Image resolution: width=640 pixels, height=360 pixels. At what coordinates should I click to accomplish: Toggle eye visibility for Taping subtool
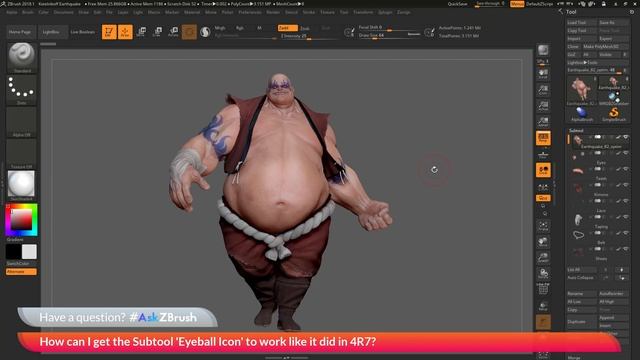pyautogui.click(x=625, y=217)
